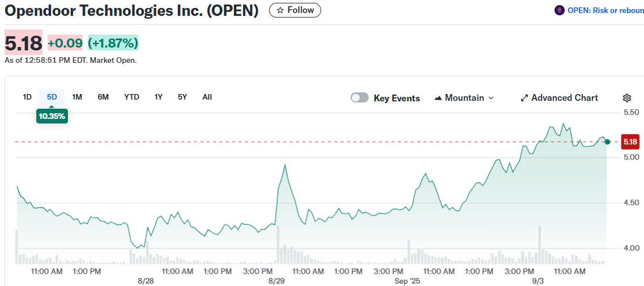
Task: Open the Mountain chart type dropdown
Action: click(464, 98)
